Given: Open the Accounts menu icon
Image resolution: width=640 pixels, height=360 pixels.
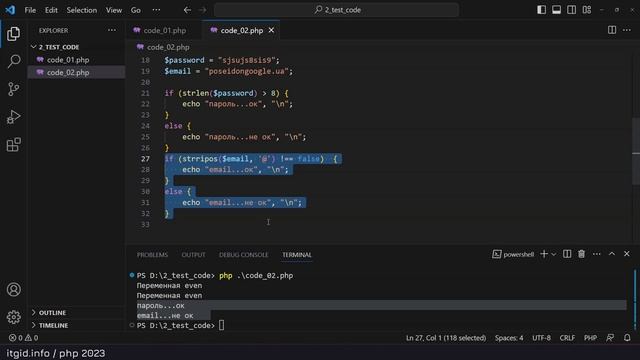Looking at the screenshot, I should 13,289.
